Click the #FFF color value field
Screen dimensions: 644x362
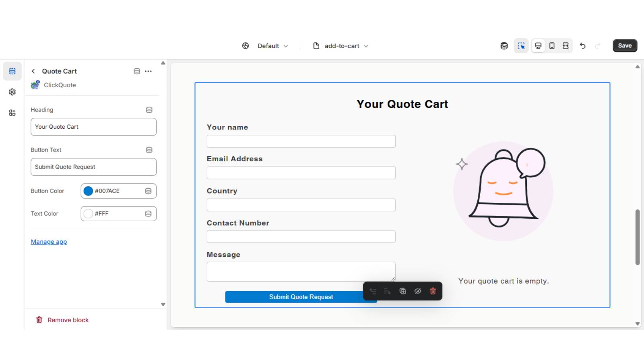pos(118,214)
